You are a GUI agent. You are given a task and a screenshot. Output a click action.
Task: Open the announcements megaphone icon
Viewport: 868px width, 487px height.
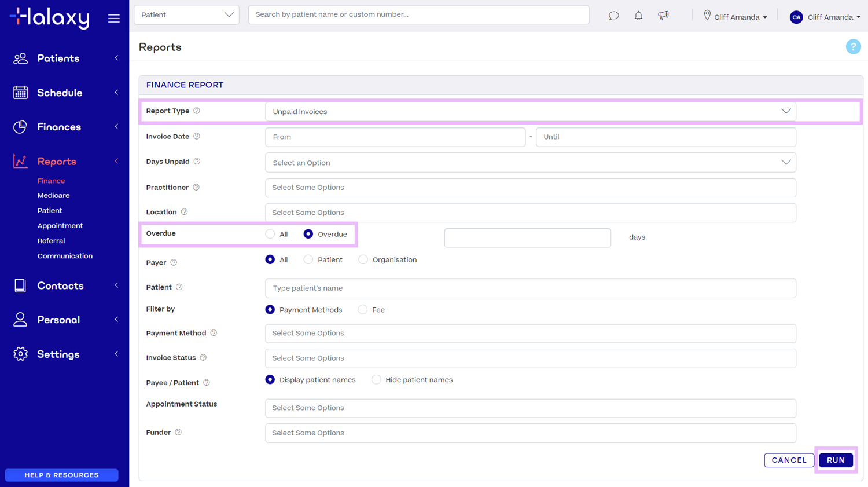coord(663,16)
